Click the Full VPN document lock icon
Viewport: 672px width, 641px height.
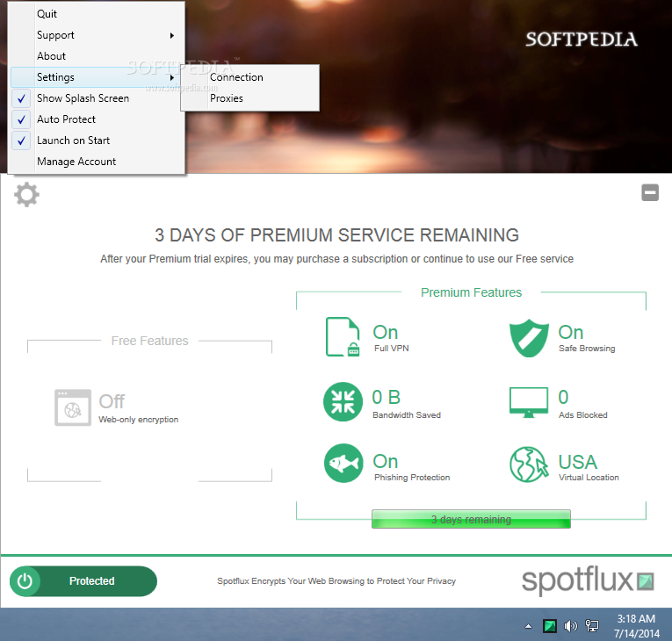click(343, 337)
